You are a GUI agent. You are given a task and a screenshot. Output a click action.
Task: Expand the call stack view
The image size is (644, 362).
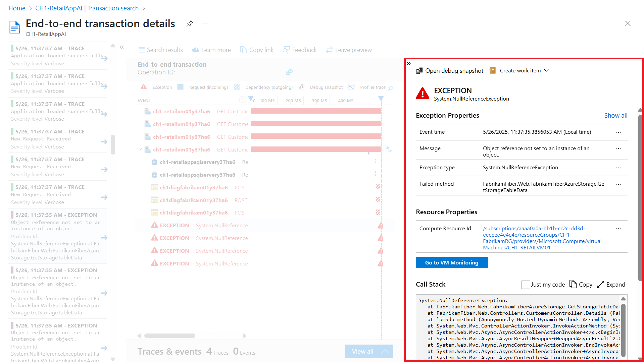click(611, 285)
